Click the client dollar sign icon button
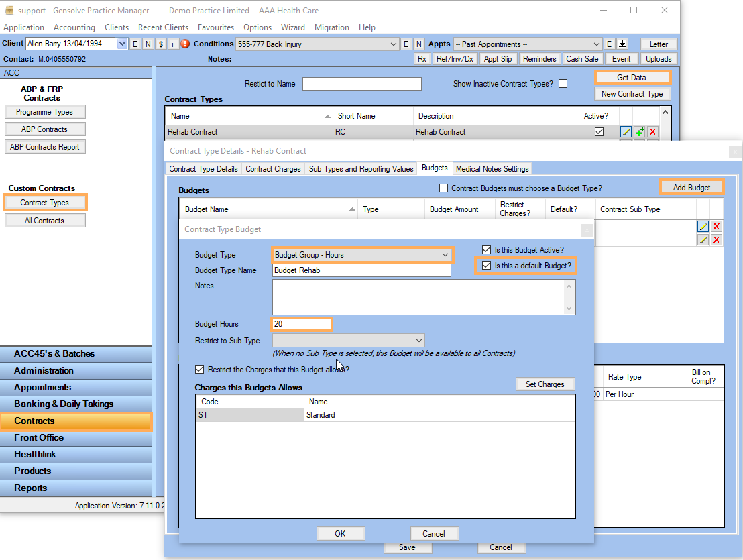743x560 pixels. click(160, 44)
